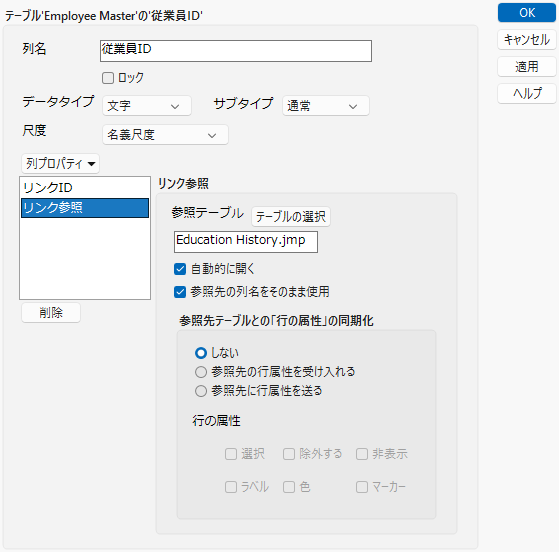559x552 pixels.
Task: Click the Education History.jmp text field
Action: pos(246,242)
